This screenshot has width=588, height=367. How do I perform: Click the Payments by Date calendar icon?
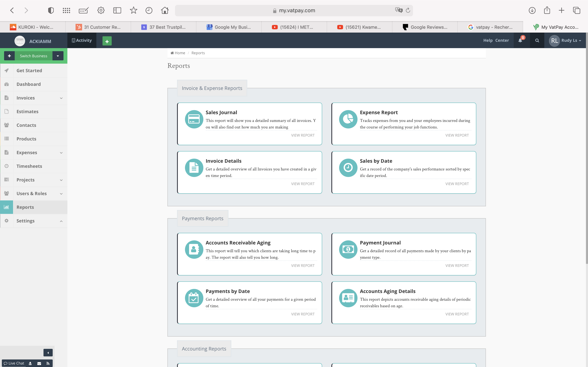194,298
